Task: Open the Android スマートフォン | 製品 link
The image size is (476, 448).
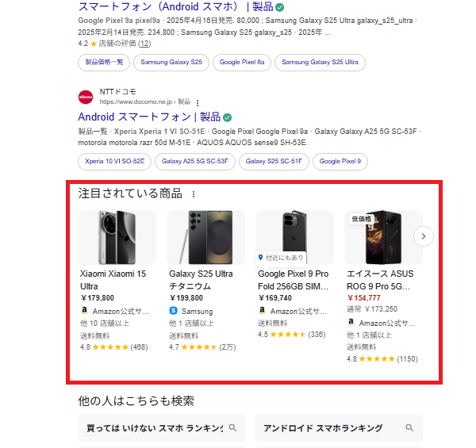Action: [149, 117]
